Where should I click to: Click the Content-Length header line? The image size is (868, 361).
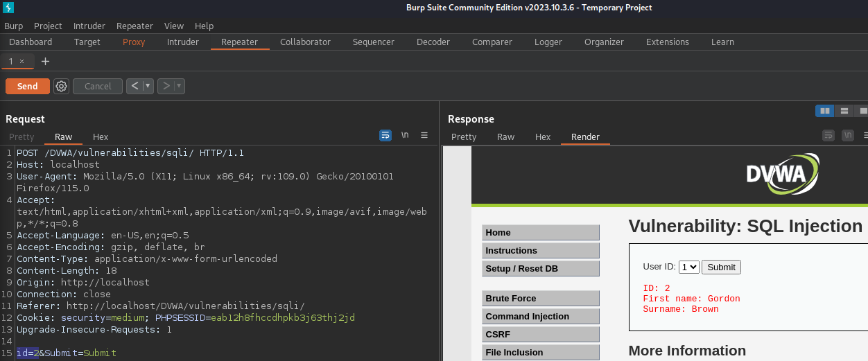coord(67,270)
